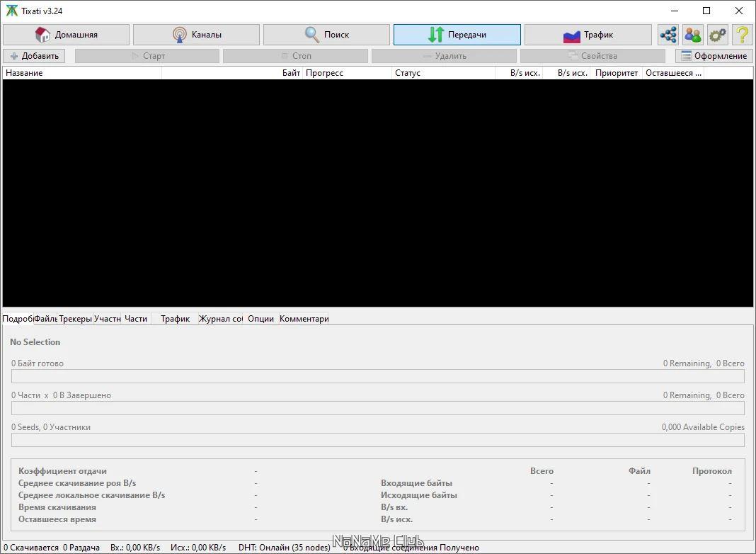Sort by the Байт column header
This screenshot has height=554, width=756.
tap(232, 73)
